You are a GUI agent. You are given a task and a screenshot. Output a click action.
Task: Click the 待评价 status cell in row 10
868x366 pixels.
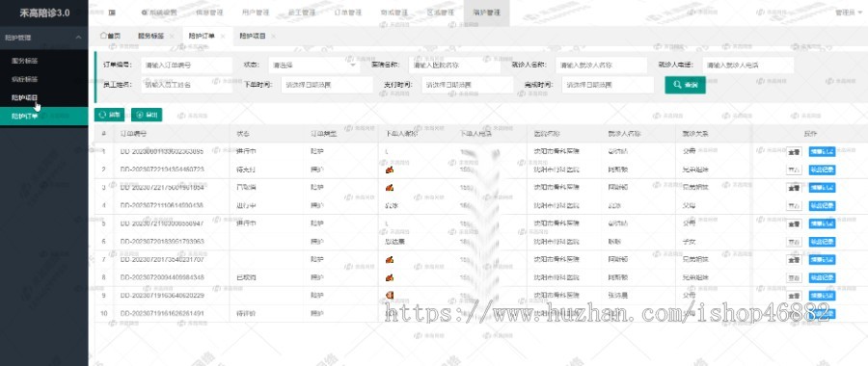coord(245,313)
